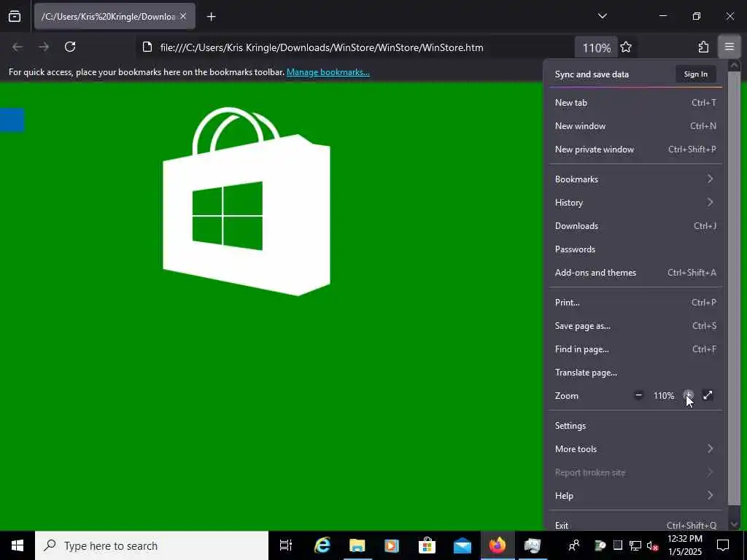The image size is (747, 560).
Task: Open the Extensions puzzle icon
Action: pyautogui.click(x=703, y=47)
